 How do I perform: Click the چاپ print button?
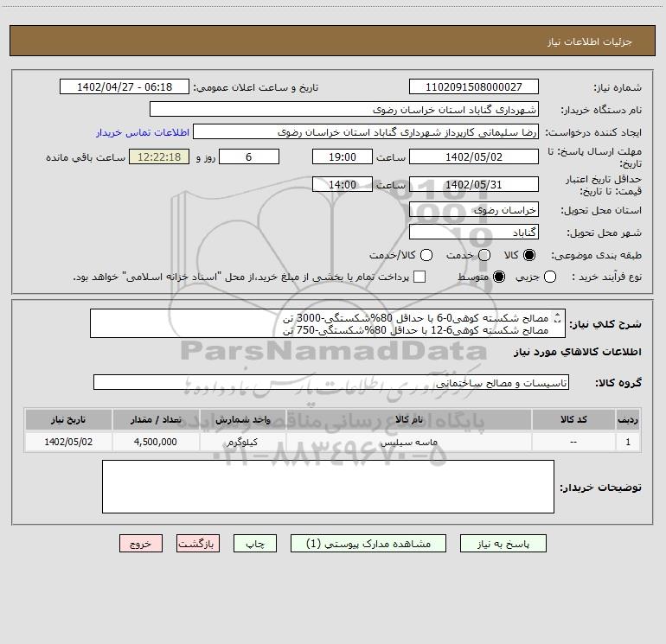click(255, 544)
